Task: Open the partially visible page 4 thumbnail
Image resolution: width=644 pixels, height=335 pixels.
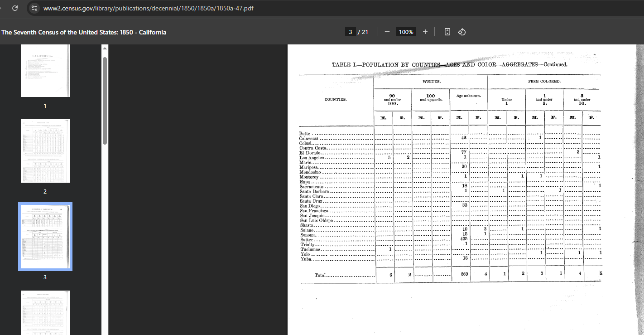Action: [45, 313]
